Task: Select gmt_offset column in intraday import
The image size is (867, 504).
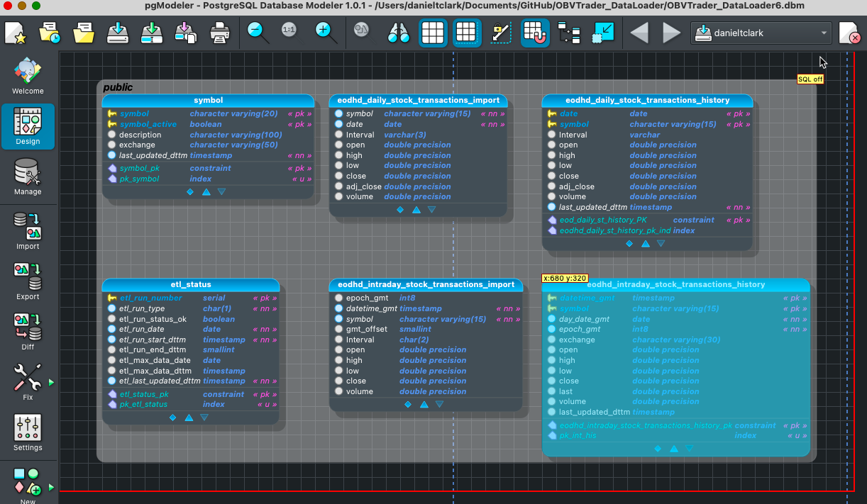Action: [426, 329]
